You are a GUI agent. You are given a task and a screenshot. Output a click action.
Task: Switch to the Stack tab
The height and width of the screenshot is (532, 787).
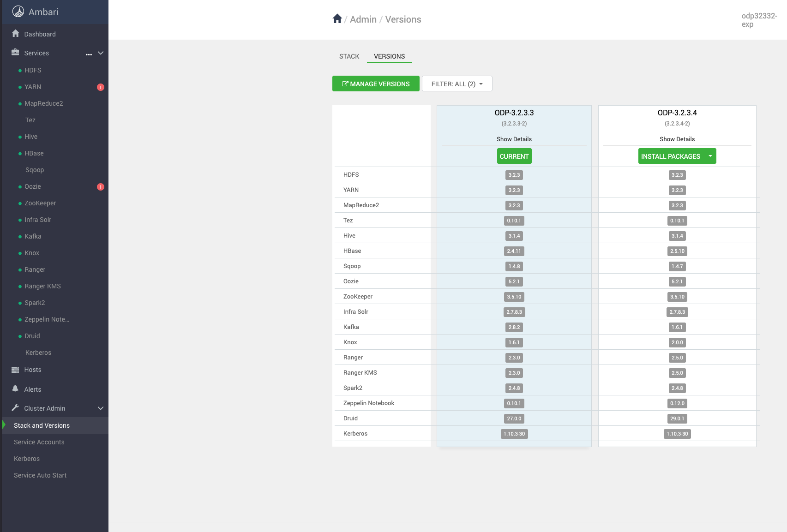[x=349, y=56]
